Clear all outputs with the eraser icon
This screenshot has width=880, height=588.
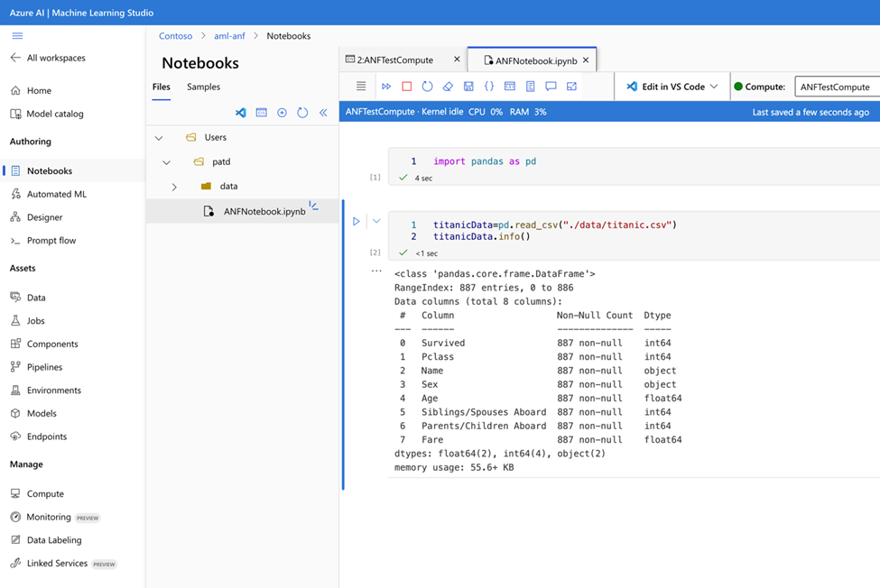click(448, 87)
